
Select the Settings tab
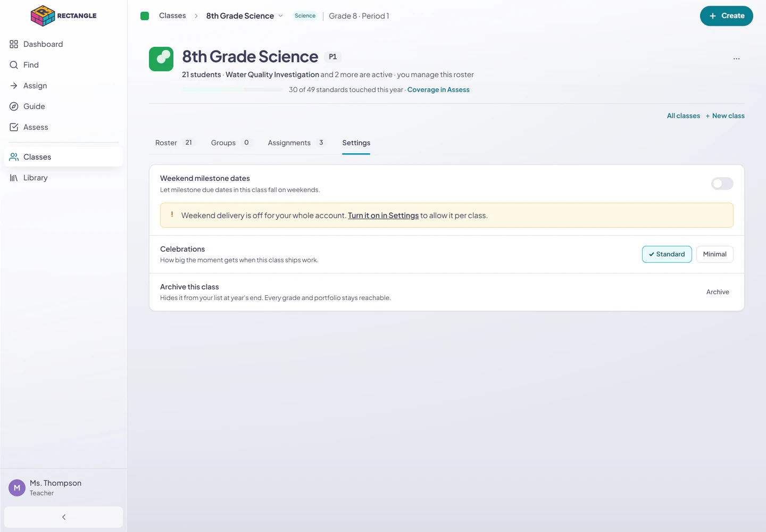(x=356, y=143)
